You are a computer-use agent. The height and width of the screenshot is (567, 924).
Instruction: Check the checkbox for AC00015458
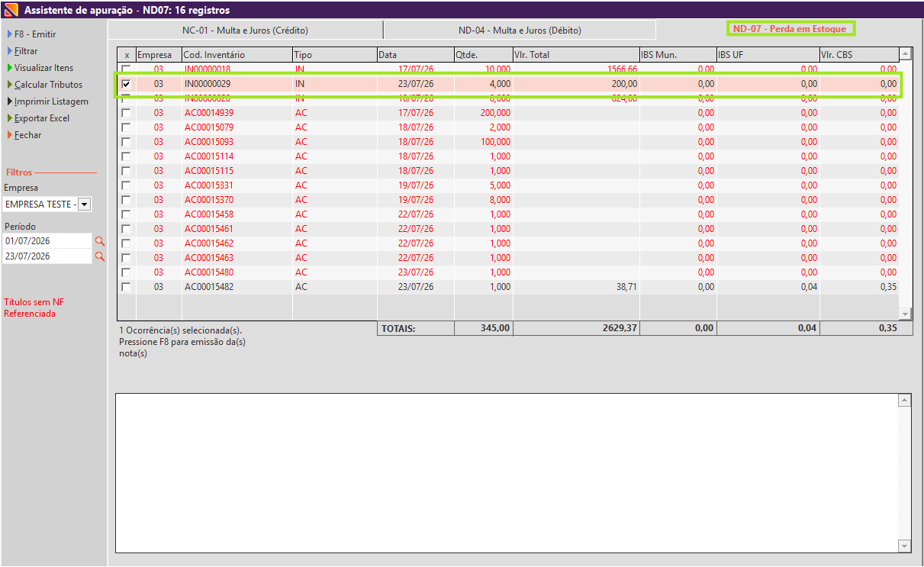click(126, 214)
